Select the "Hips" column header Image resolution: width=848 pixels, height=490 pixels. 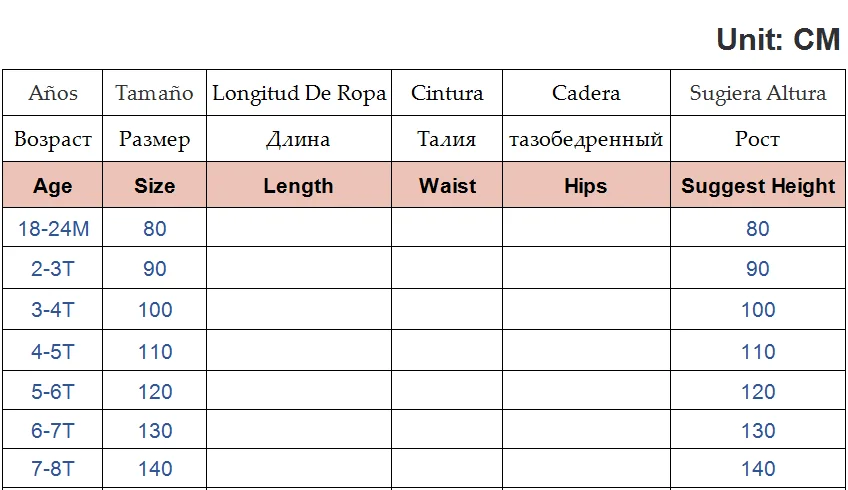pos(586,186)
